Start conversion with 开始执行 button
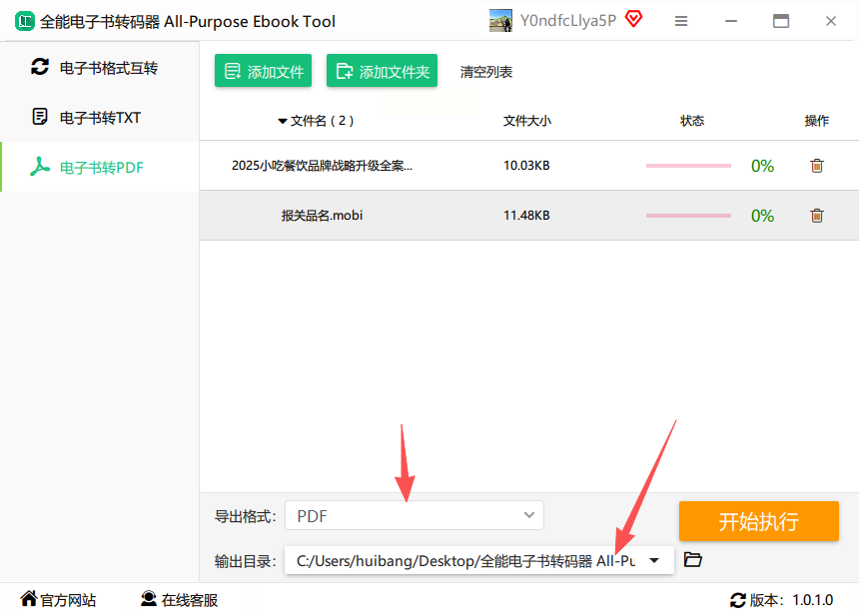This screenshot has width=859, height=616. click(759, 521)
